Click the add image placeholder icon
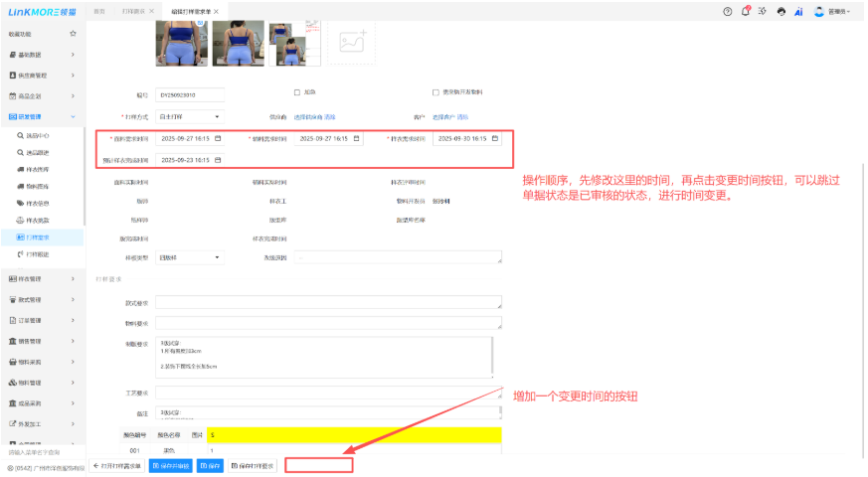 (x=350, y=42)
